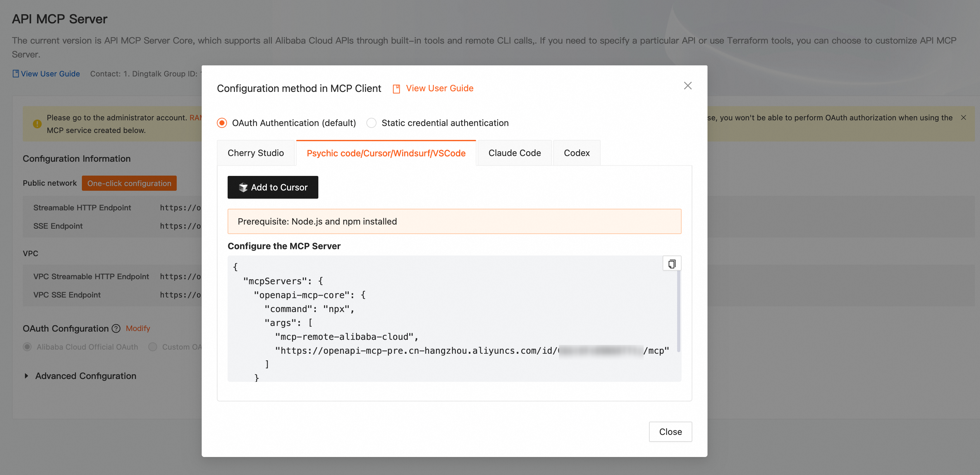Click the Add to Cursor button
The width and height of the screenshot is (980, 475).
(273, 187)
